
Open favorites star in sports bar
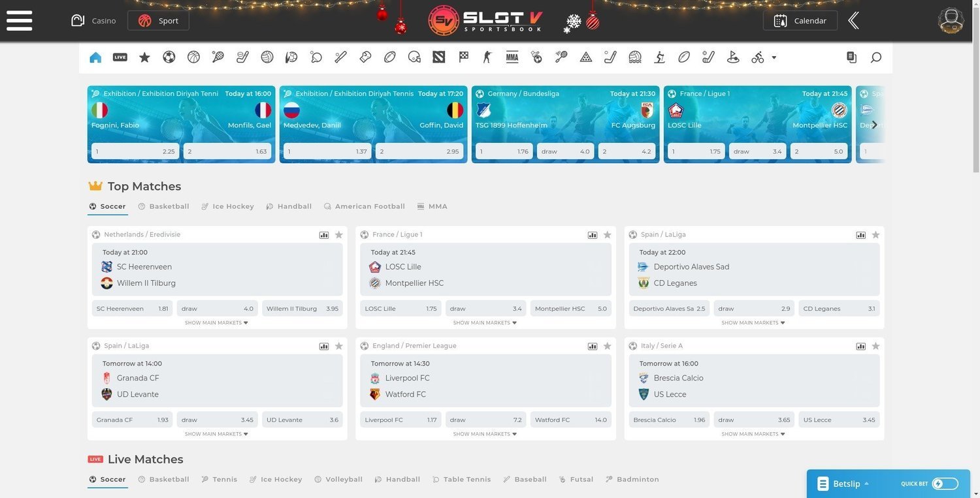144,57
